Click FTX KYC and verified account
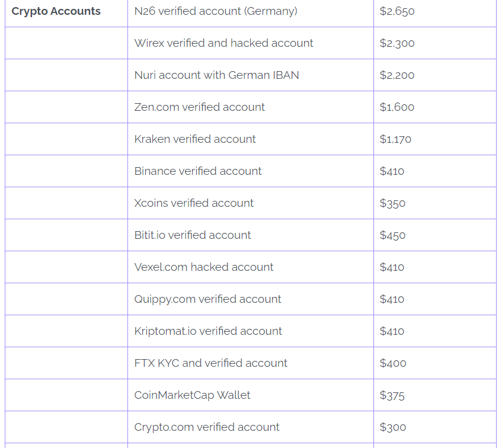The image size is (502, 448). pyautogui.click(x=210, y=363)
